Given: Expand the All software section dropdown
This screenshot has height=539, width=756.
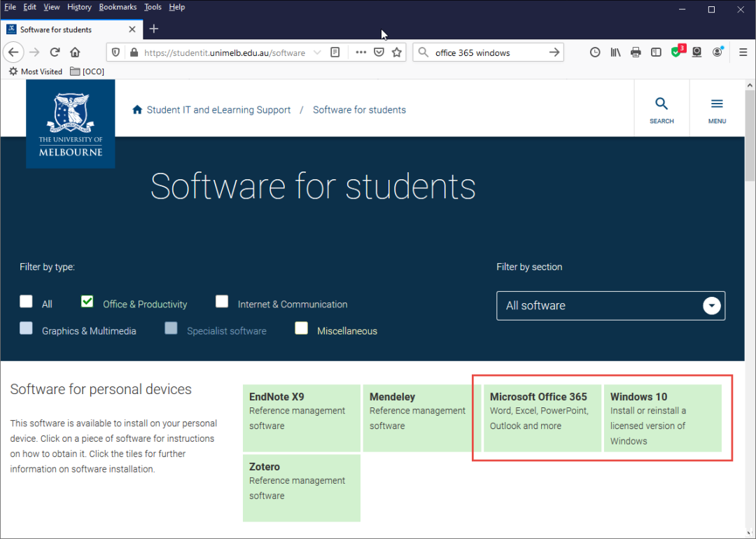Looking at the screenshot, I should (x=611, y=306).
